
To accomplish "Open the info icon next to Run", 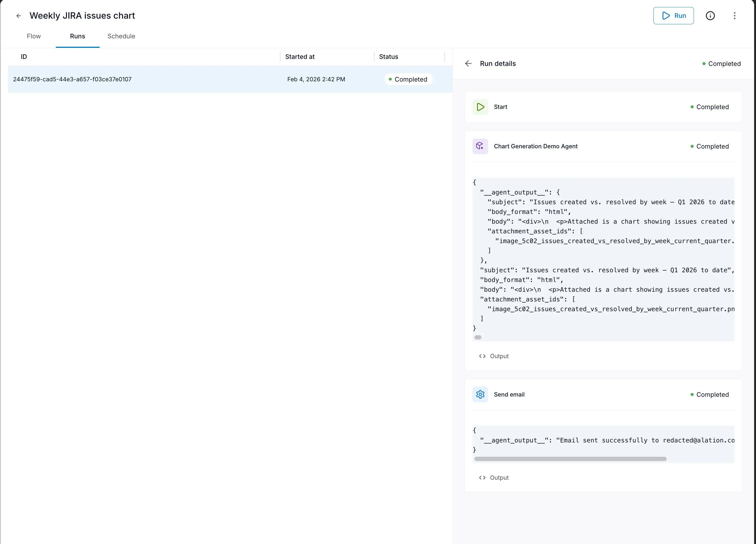I will point(710,16).
